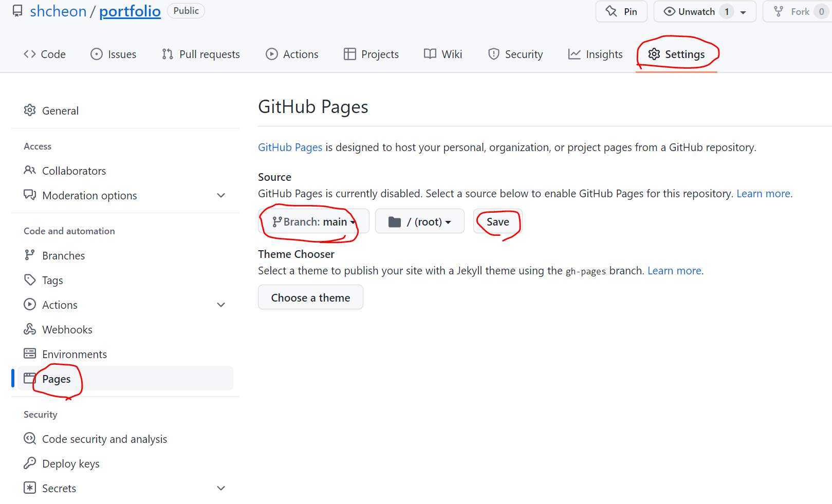Image resolution: width=832 pixels, height=504 pixels.
Task: Open the portfolio repository link
Action: pyautogui.click(x=130, y=11)
